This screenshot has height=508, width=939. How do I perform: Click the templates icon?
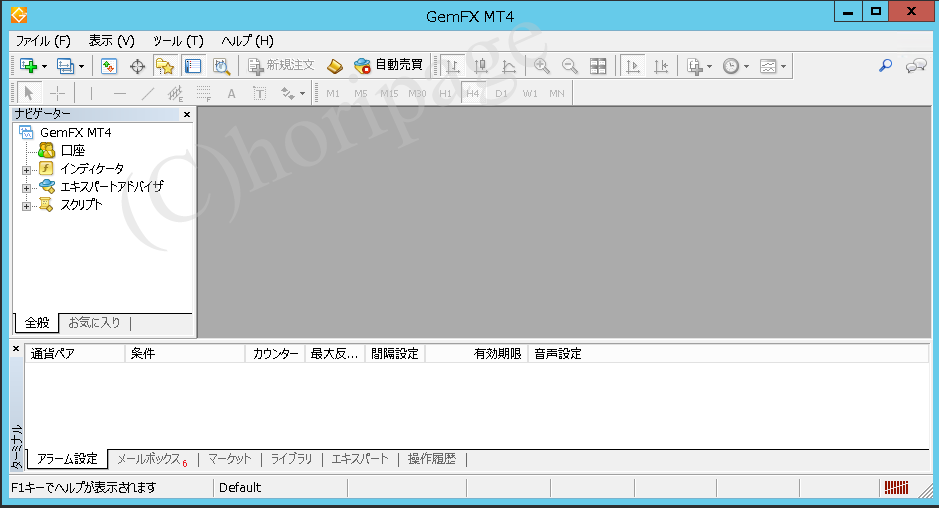(768, 66)
